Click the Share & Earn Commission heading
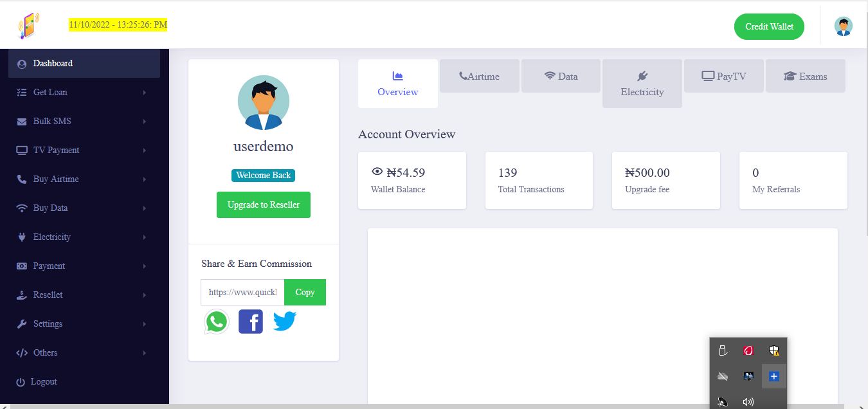Screen dimensions: 868x409 (257, 264)
